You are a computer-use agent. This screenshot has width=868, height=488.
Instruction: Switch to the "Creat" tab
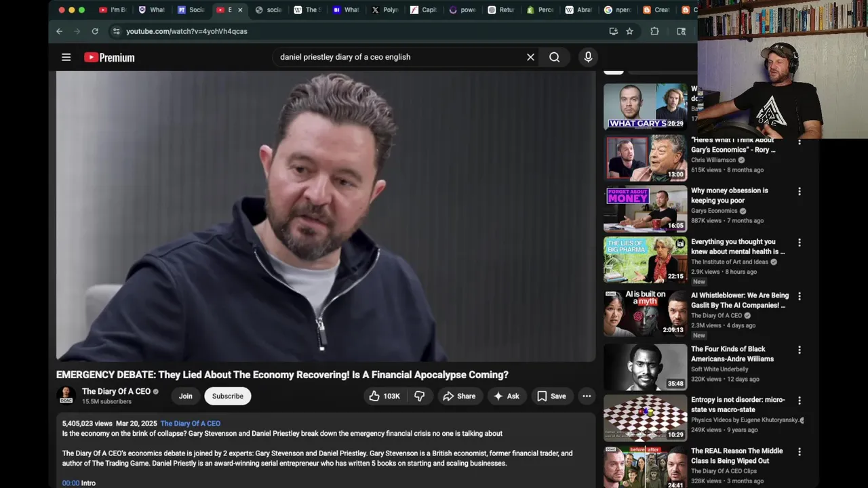click(x=656, y=10)
